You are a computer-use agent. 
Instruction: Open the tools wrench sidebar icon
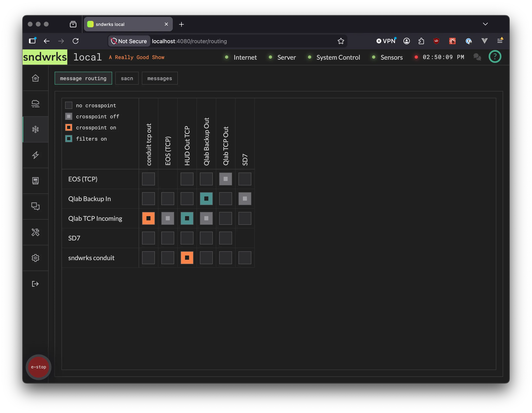(36, 232)
